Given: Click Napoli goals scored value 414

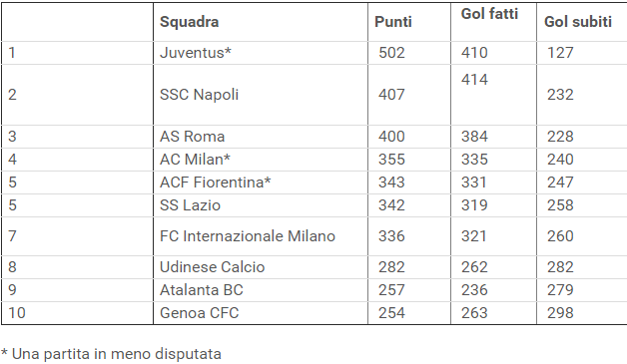Looking at the screenshot, I should (x=474, y=80).
